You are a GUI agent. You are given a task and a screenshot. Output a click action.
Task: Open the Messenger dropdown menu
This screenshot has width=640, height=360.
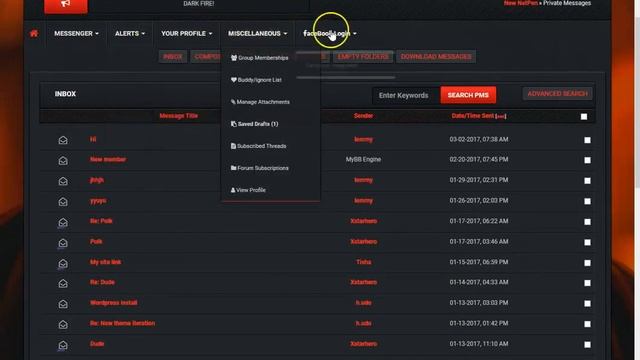(x=76, y=33)
